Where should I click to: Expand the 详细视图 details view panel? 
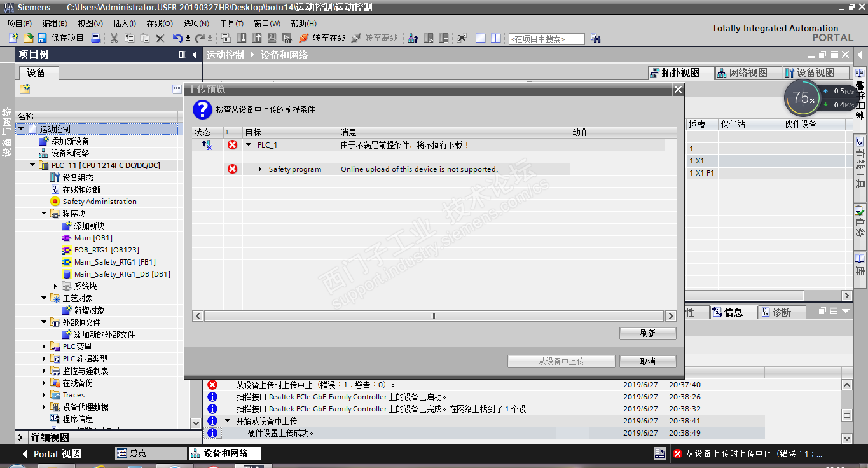tap(22, 437)
